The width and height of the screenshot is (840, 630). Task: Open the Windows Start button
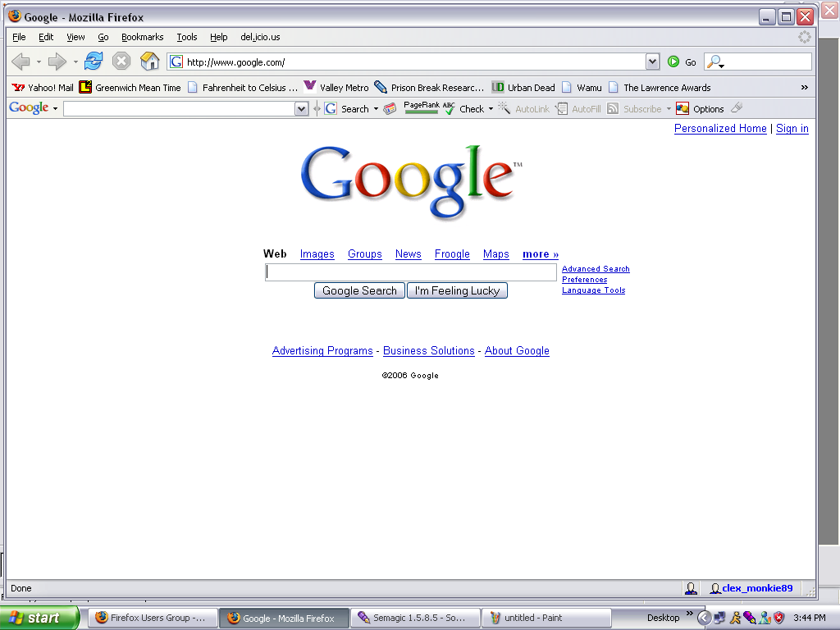coord(39,618)
